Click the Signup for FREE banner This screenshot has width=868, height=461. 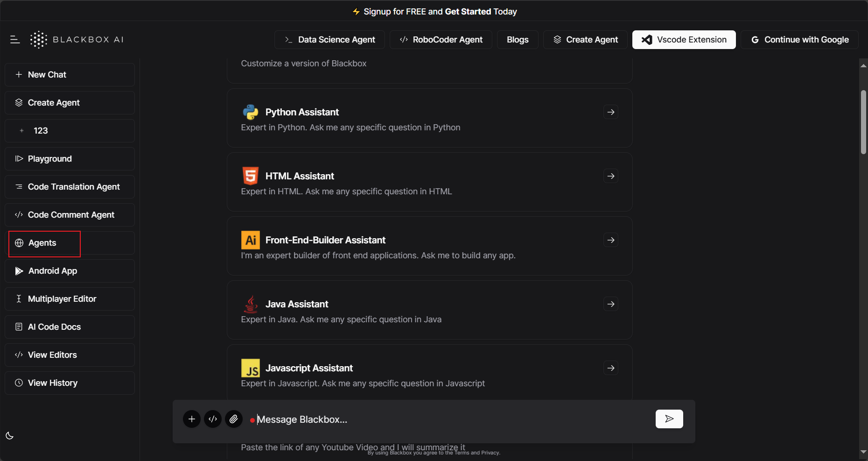click(x=440, y=12)
